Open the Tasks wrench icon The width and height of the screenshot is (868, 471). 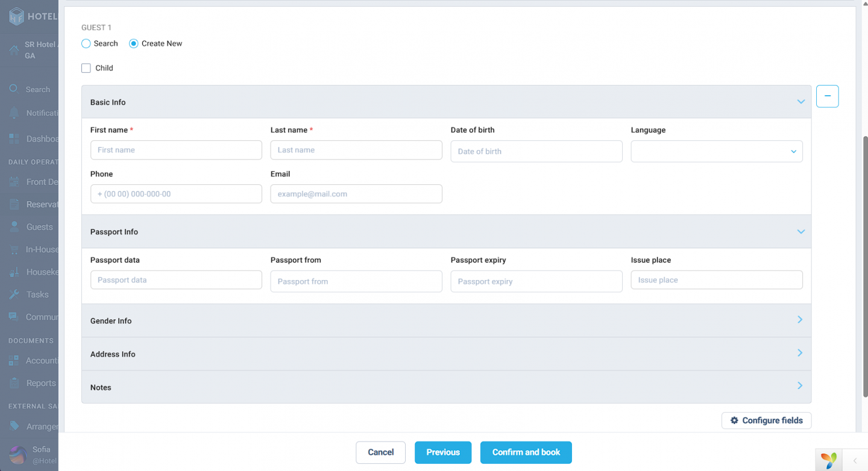click(x=14, y=295)
